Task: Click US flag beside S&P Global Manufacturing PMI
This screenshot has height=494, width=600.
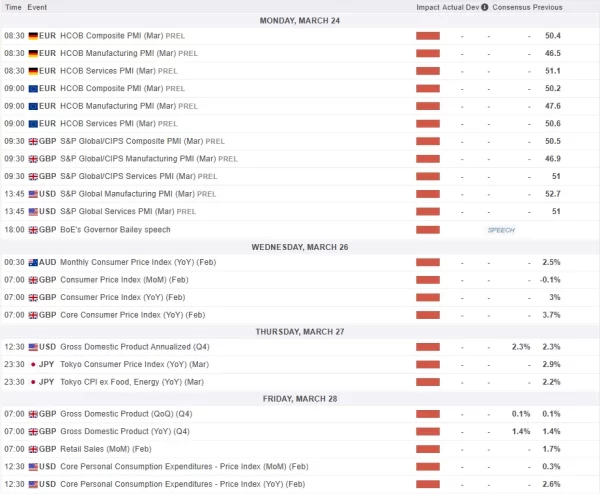Action: click(x=33, y=193)
